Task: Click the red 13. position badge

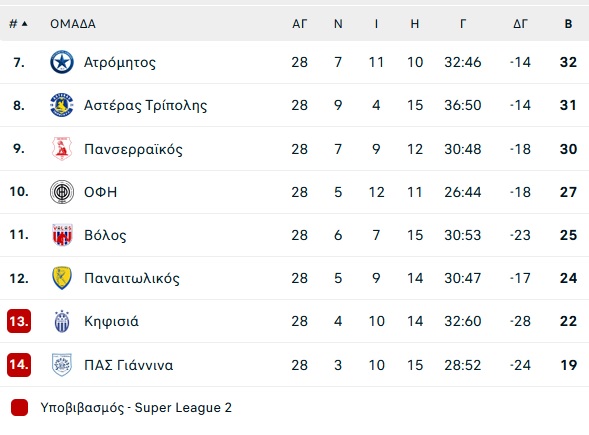Action: pos(19,321)
